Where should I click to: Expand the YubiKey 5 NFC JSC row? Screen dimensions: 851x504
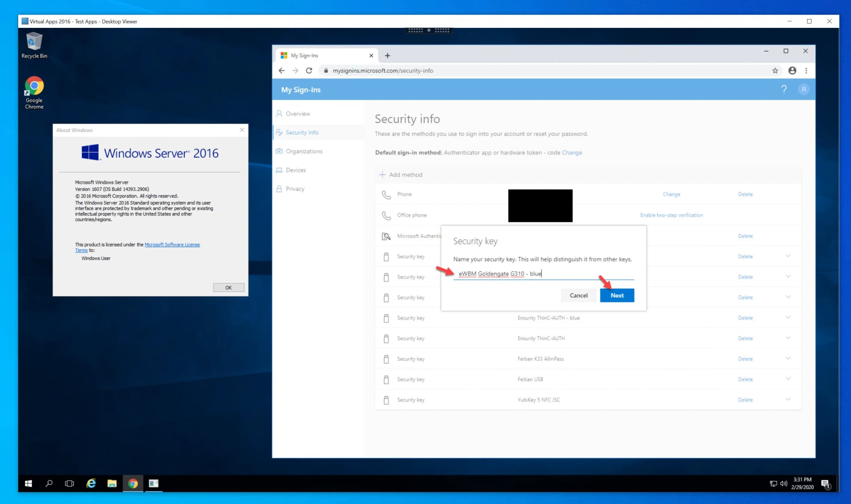point(788,399)
